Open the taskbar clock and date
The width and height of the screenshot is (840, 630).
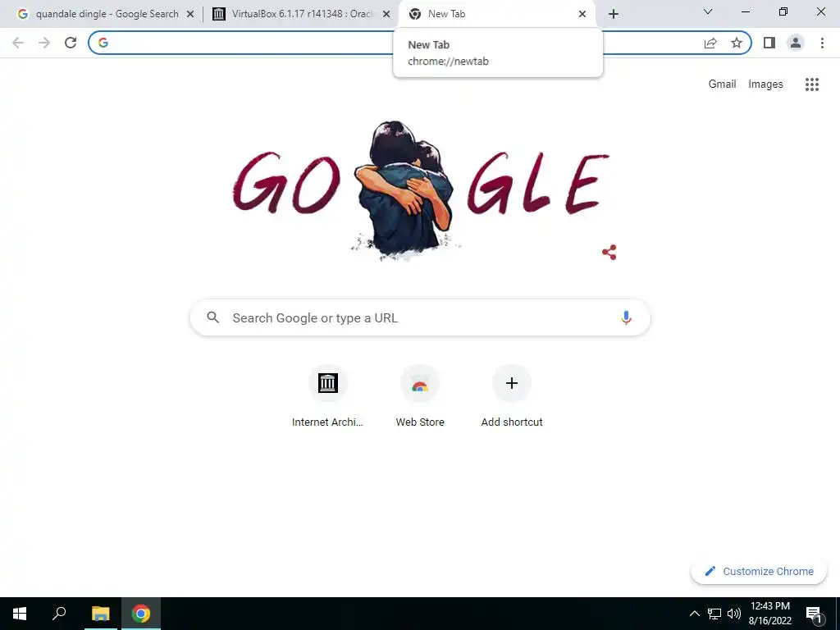point(769,614)
